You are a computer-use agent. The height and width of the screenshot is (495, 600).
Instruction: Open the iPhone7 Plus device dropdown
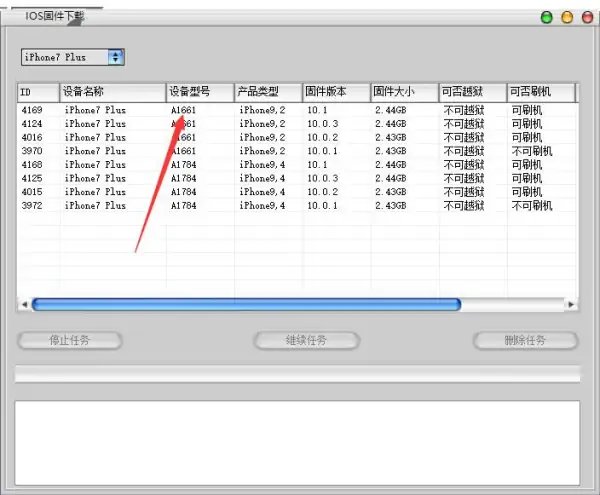pos(73,57)
